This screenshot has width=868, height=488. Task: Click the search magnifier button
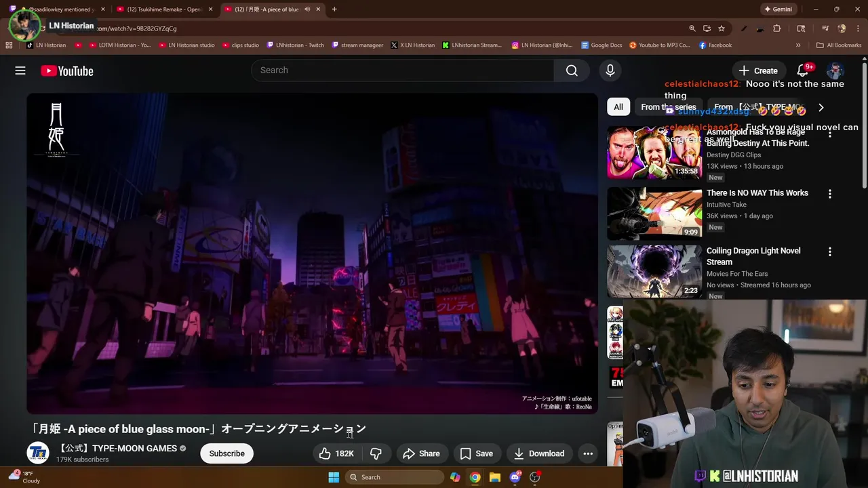tap(572, 70)
